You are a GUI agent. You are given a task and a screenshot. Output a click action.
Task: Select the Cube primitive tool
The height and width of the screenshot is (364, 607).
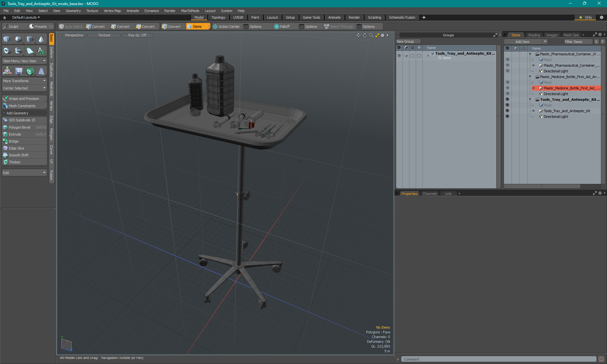7,39
